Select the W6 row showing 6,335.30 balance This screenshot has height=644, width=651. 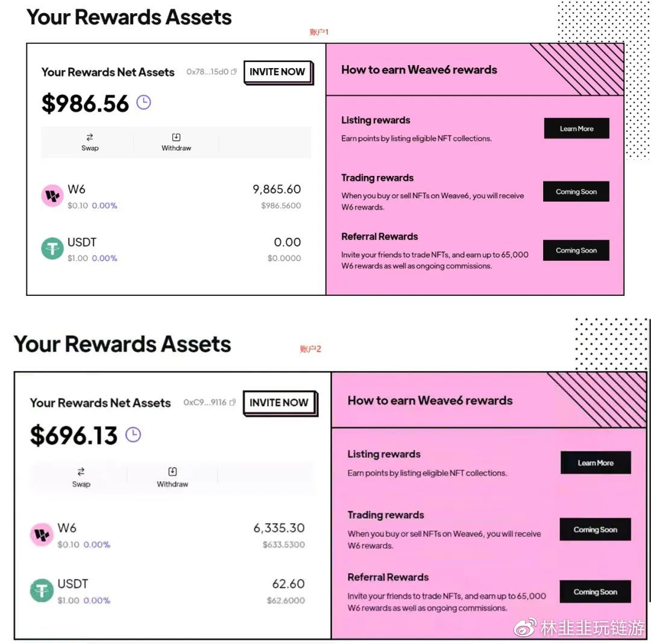pos(168,536)
